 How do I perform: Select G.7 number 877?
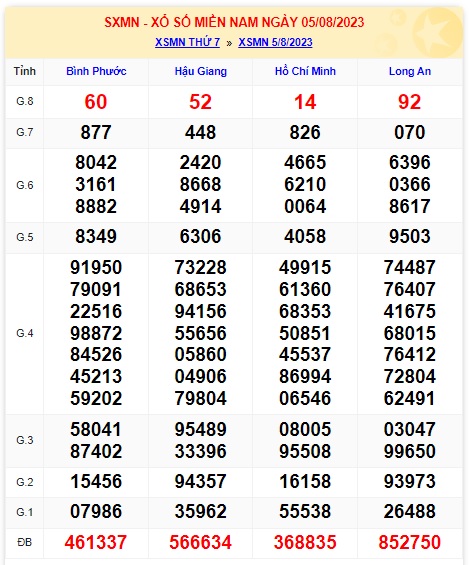(96, 132)
